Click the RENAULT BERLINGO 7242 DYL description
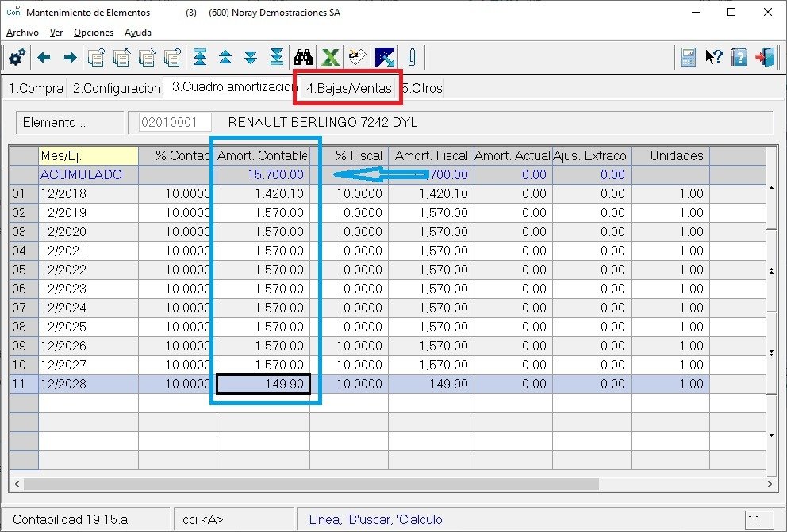Screen dimensions: 787x532 tap(323, 123)
